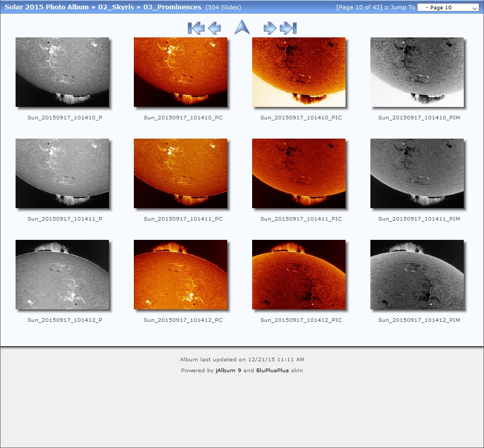Click the [Page 10 of 42] indicator
Image resolution: width=484 pixels, height=448 pixels.
click(x=359, y=7)
